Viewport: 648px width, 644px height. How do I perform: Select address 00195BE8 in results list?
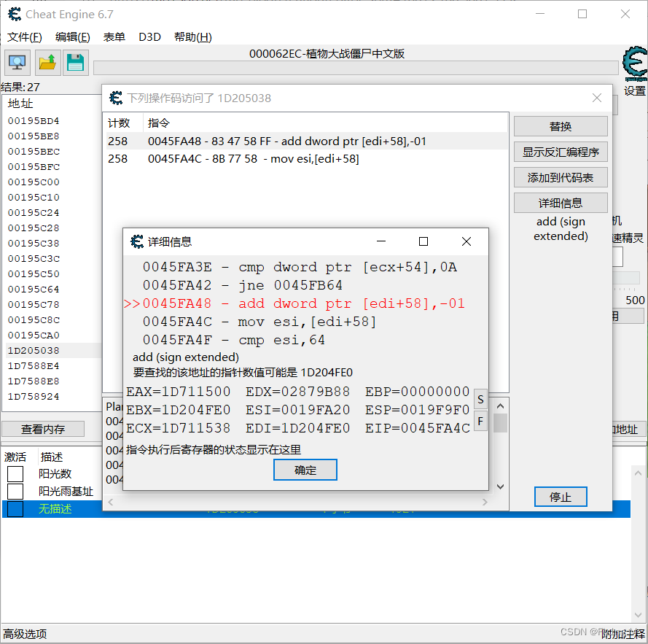point(34,136)
